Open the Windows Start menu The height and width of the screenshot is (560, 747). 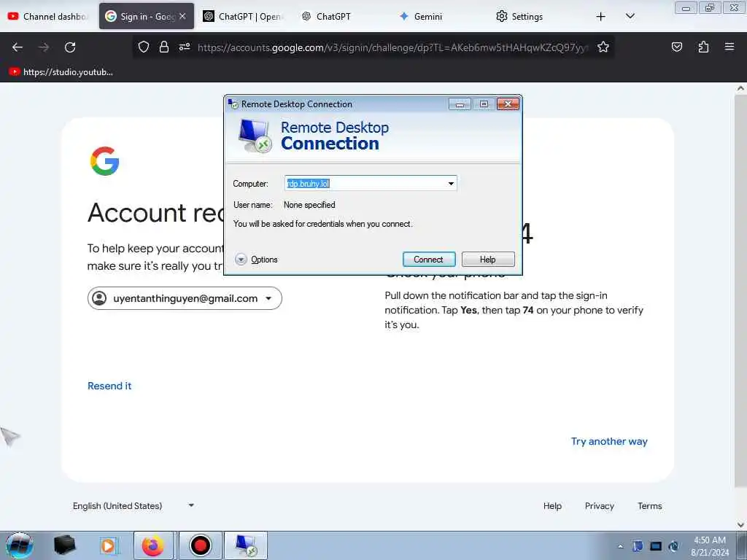[x=20, y=545]
